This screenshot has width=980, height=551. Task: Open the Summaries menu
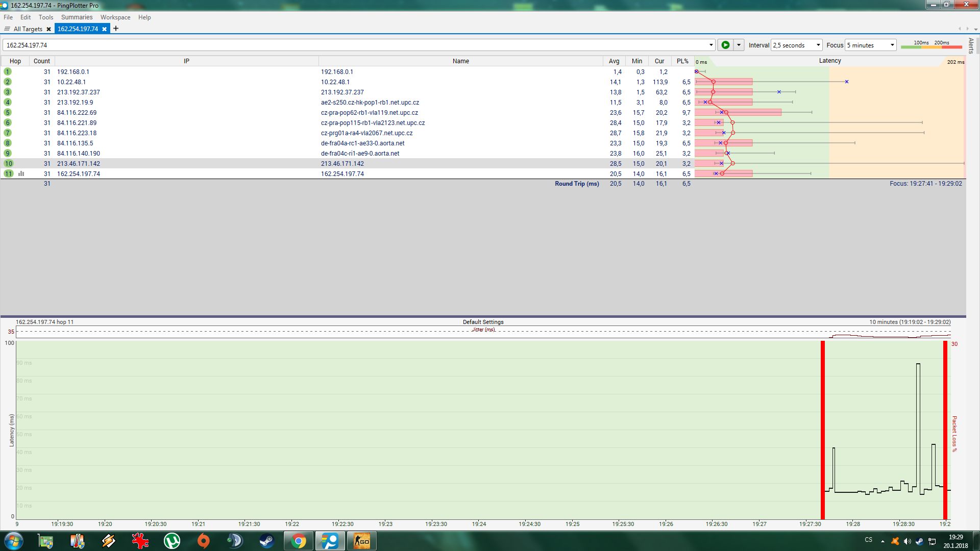pos(77,17)
